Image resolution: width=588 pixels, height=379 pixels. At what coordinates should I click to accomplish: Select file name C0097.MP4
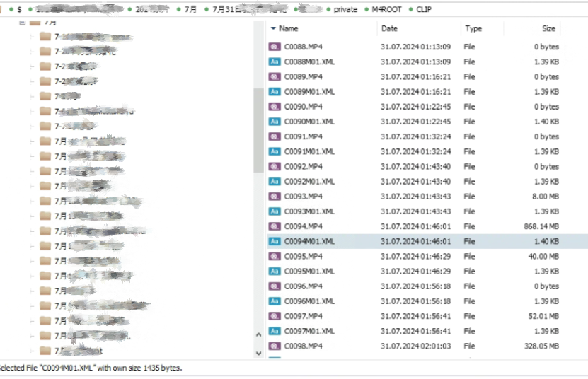pos(303,316)
